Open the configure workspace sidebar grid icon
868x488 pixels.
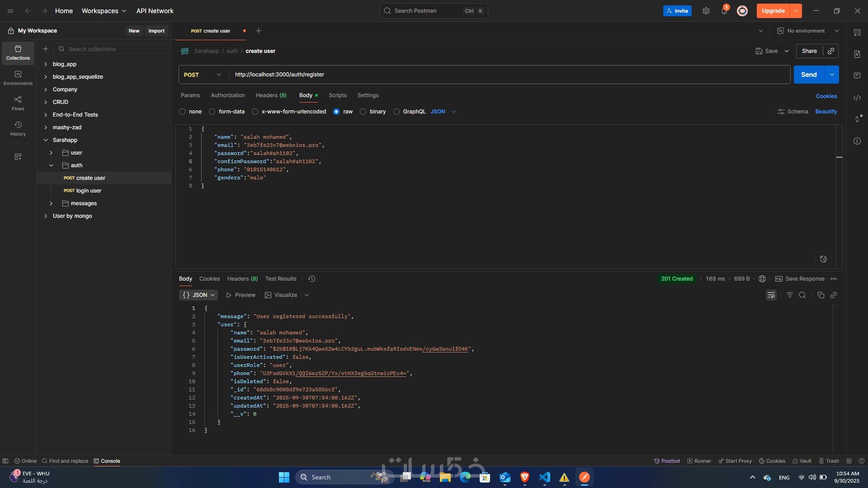[18, 157]
